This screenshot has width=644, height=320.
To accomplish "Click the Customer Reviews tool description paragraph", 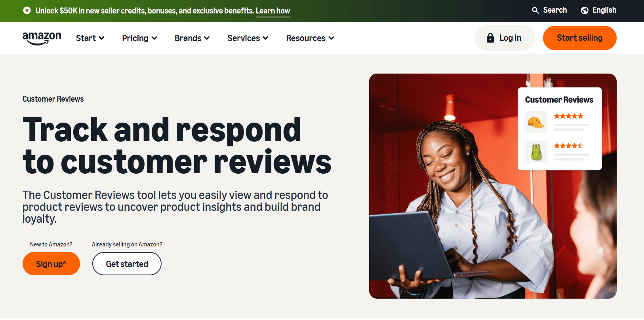I will point(175,207).
